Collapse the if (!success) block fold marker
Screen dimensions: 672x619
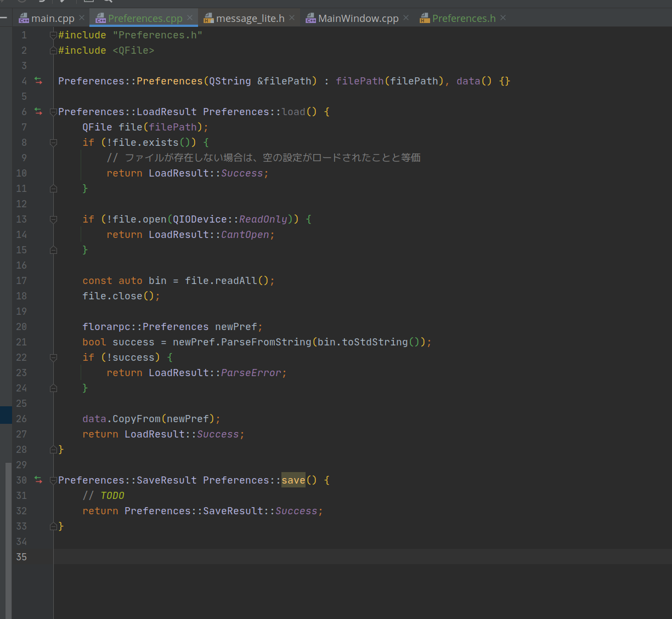(x=53, y=357)
